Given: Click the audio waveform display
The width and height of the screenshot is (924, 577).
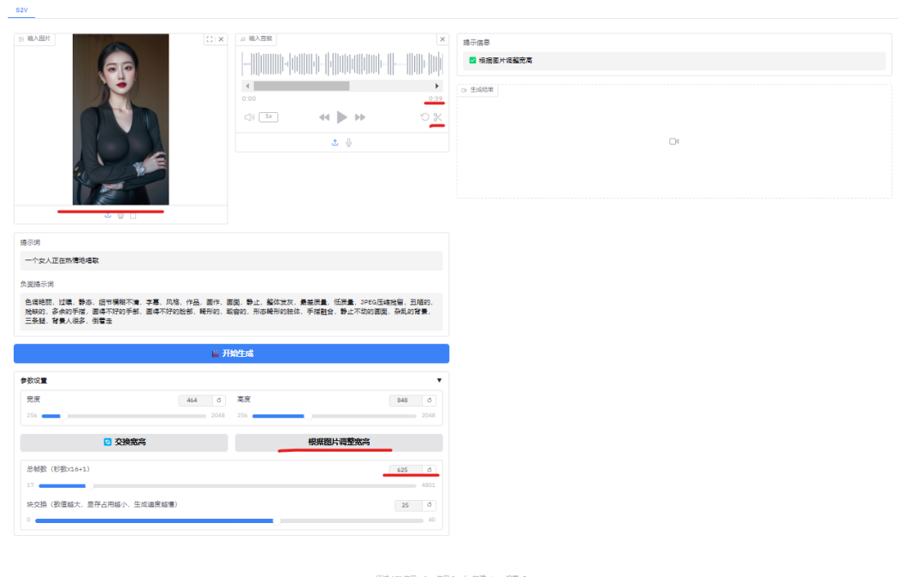Looking at the screenshot, I should coord(342,63).
